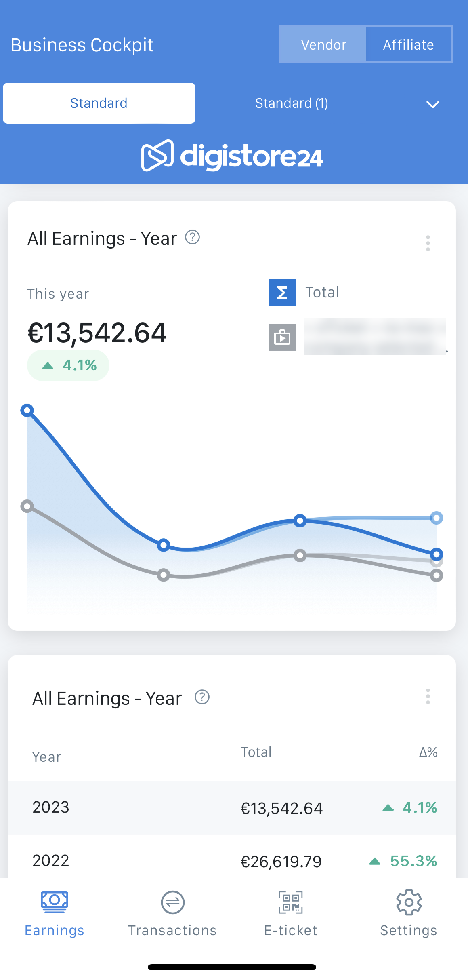The height and width of the screenshot is (980, 468).
Task: Select the 2023 earnings row
Action: [x=232, y=807]
